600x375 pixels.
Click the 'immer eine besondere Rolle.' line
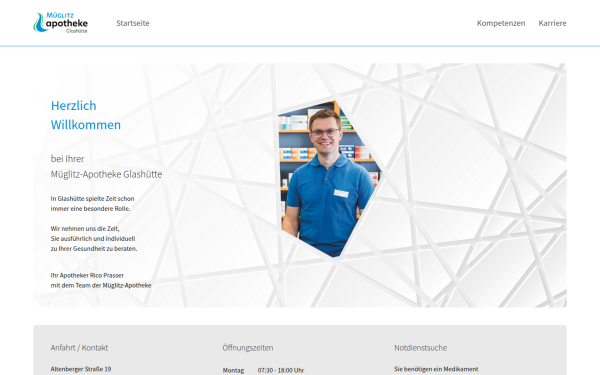coord(90,209)
